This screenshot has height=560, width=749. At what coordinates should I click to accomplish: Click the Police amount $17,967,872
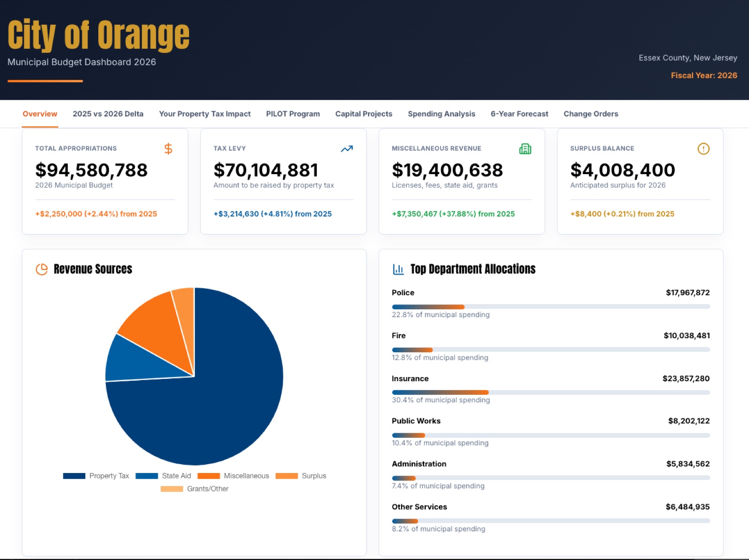[x=688, y=293]
